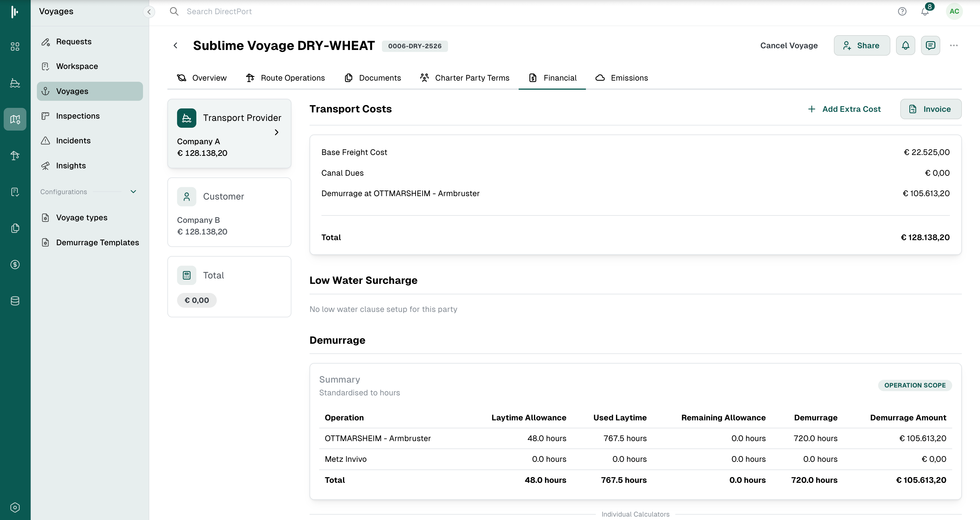The height and width of the screenshot is (520, 980).
Task: Click the notifications bell with badge 8
Action: 925,12
